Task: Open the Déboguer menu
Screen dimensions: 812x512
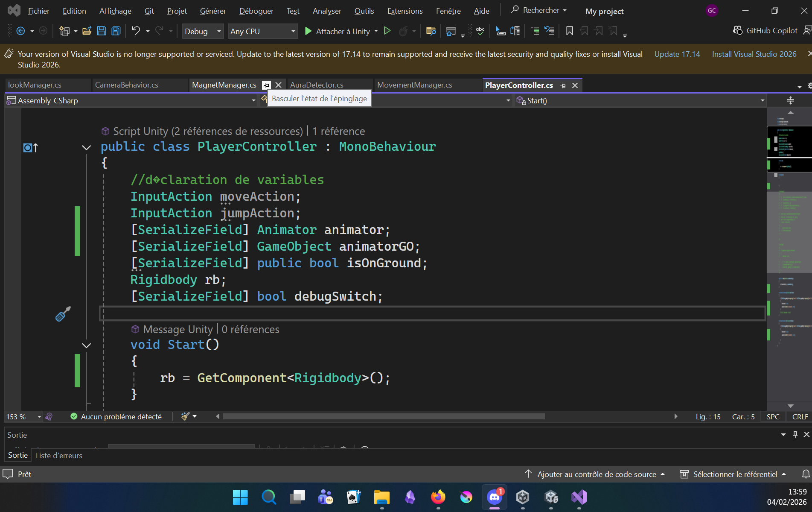Action: 256,11
